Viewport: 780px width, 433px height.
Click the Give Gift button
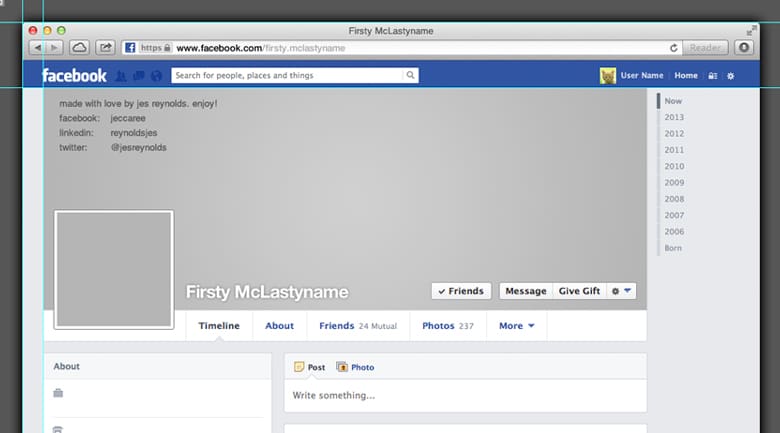[579, 291]
